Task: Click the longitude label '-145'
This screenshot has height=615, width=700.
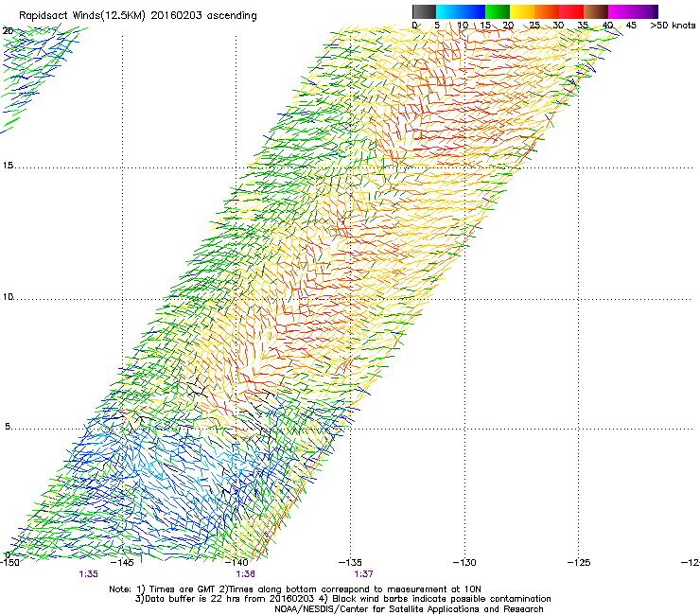Action: point(122,562)
